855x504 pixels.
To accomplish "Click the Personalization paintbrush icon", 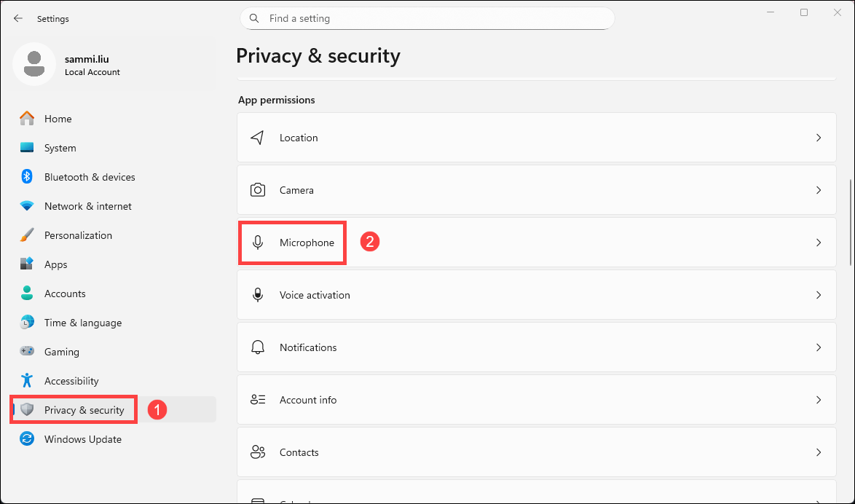I will (27, 235).
